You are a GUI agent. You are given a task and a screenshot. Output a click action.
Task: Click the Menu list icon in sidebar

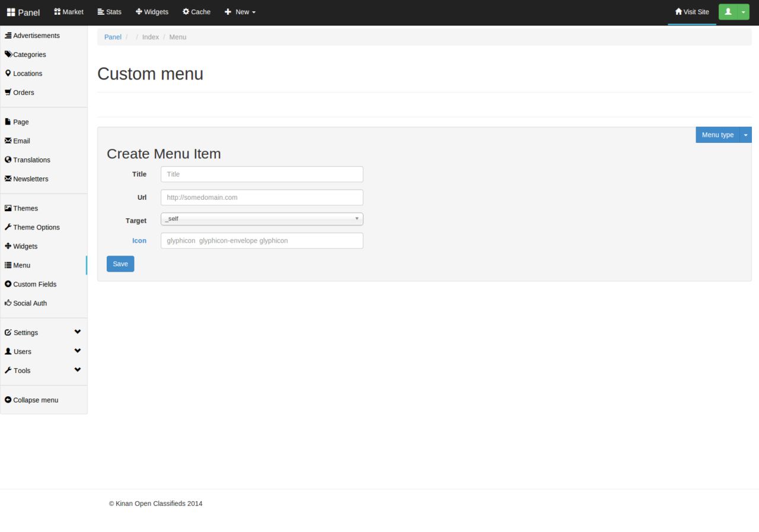point(8,266)
